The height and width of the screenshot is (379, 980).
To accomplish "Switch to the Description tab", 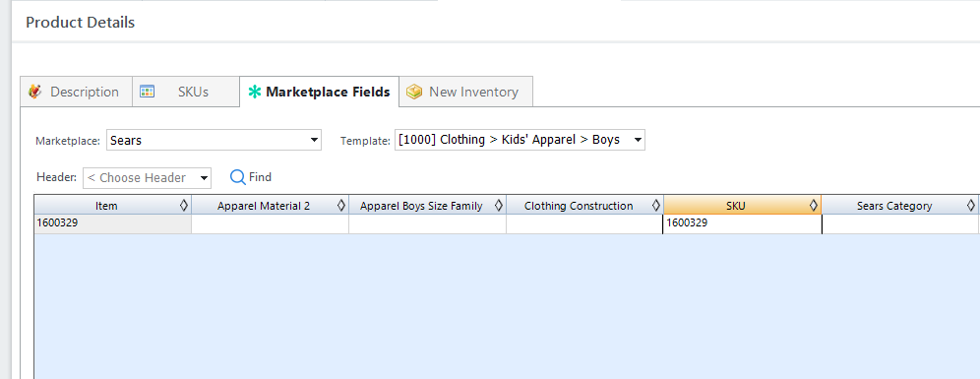I will (x=76, y=92).
